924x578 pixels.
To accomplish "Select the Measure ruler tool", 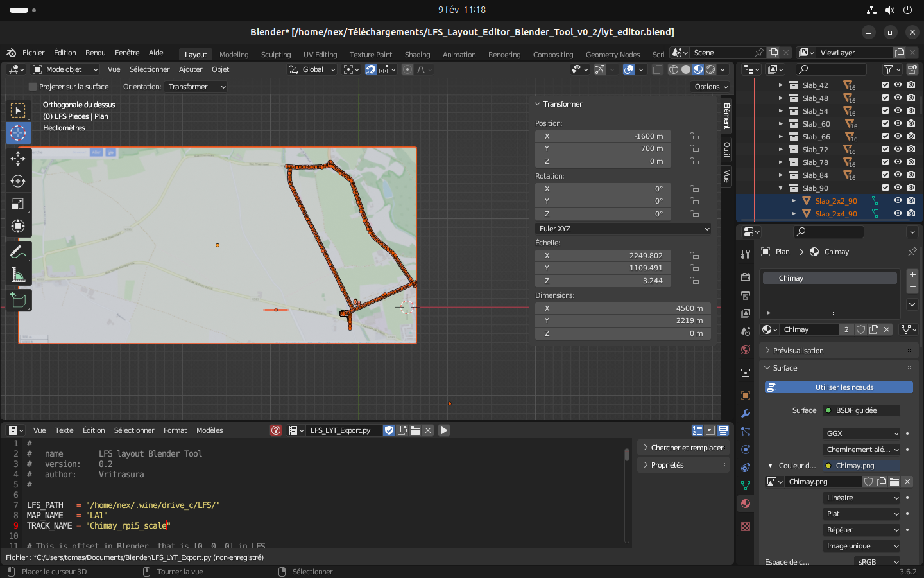I will click(18, 276).
